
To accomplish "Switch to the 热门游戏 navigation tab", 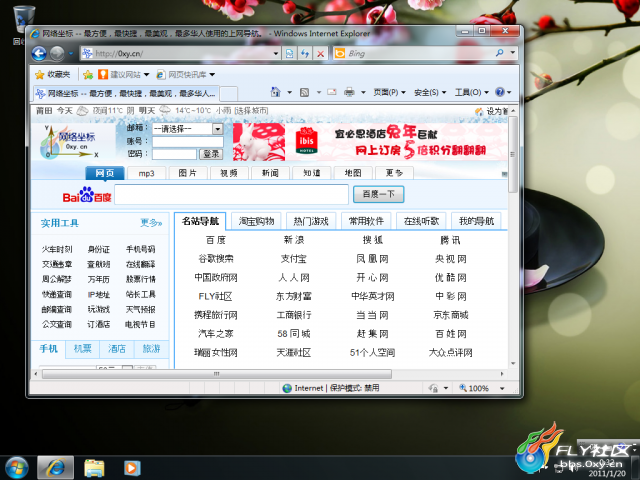I will [x=311, y=221].
